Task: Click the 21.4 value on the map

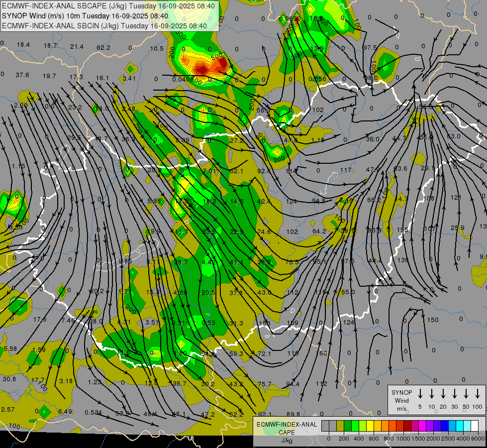Action: (77, 47)
